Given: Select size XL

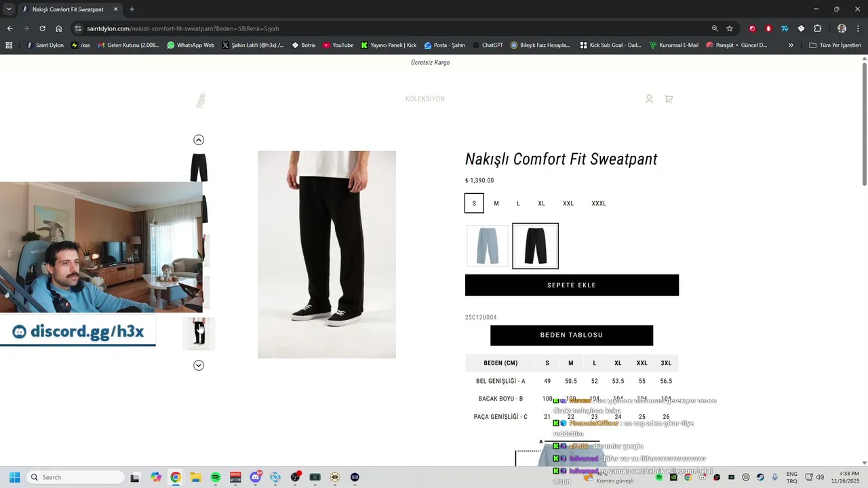Looking at the screenshot, I should (541, 203).
